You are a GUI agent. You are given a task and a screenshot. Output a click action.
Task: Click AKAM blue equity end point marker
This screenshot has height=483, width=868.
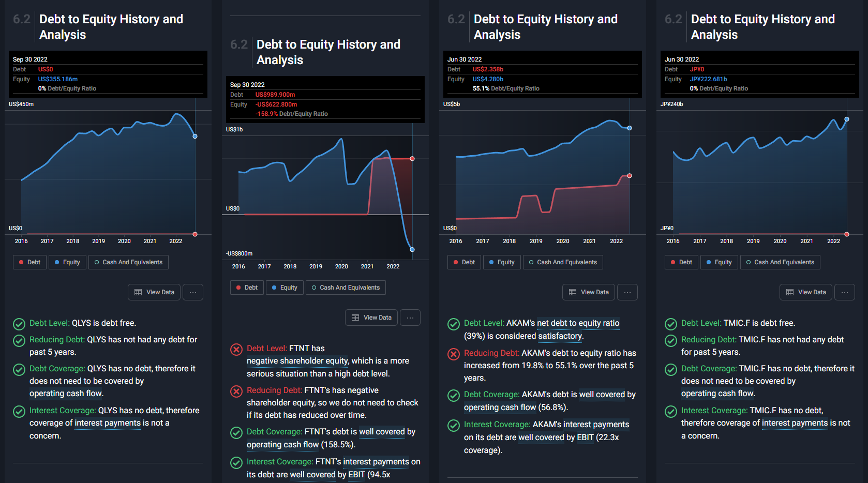630,128
